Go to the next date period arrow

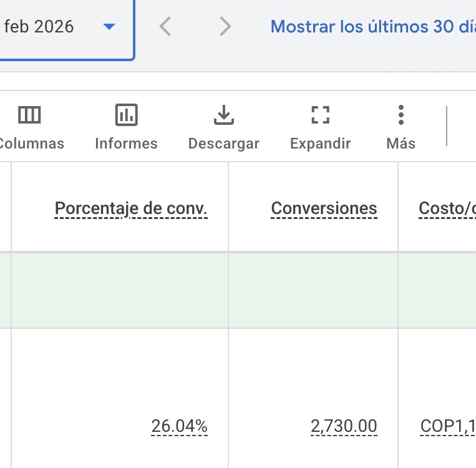pos(225,26)
